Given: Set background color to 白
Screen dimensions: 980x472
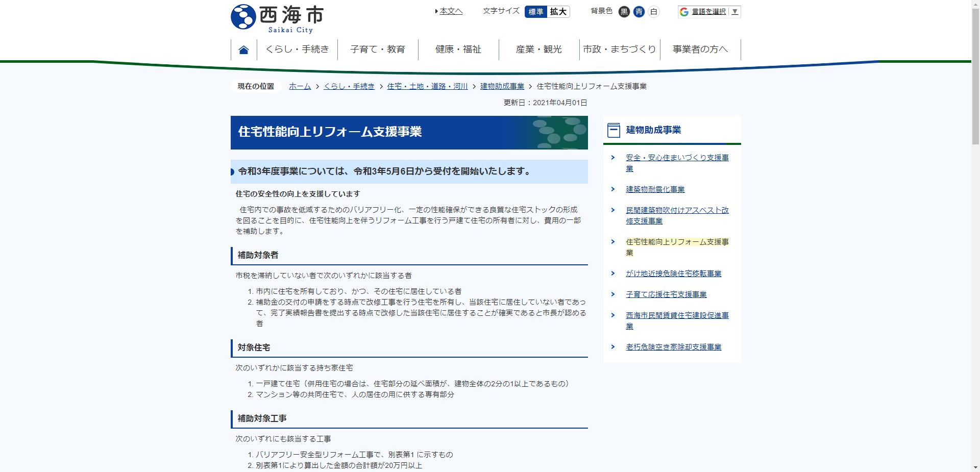Looking at the screenshot, I should pyautogui.click(x=654, y=11).
